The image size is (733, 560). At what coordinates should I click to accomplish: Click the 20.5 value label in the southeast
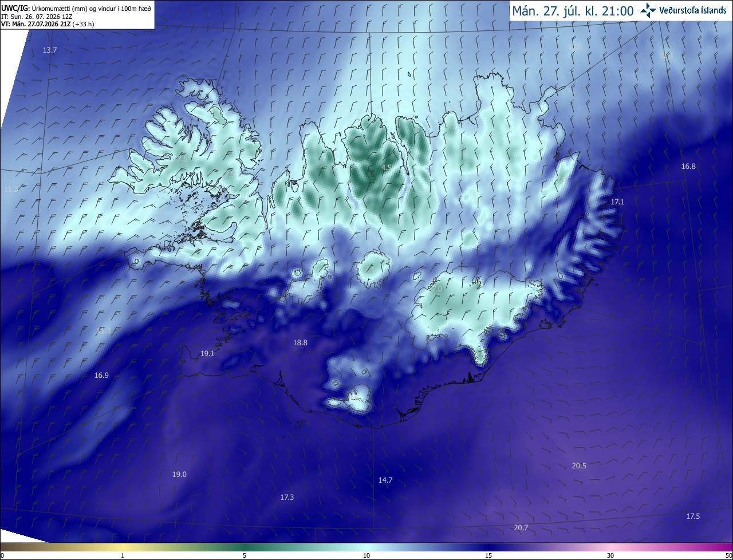(x=579, y=466)
